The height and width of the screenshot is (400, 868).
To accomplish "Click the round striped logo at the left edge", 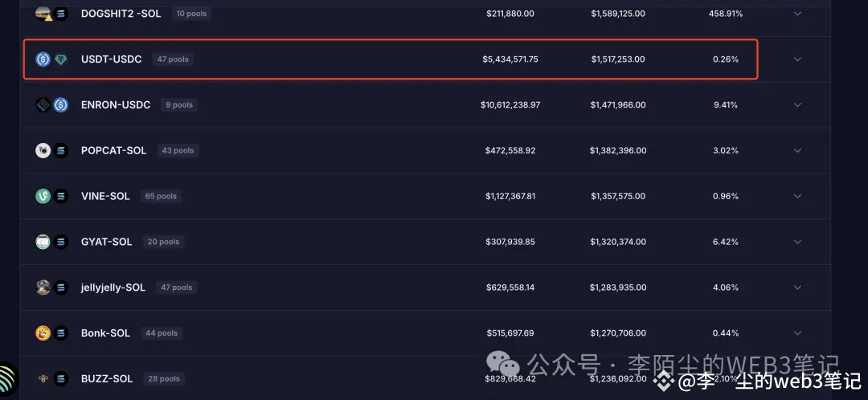I will coord(6,380).
